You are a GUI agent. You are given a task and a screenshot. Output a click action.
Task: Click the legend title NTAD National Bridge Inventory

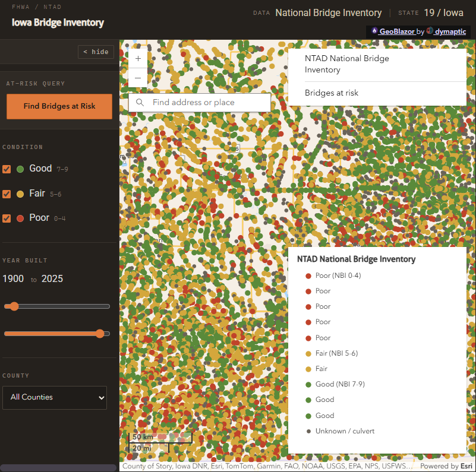click(x=356, y=259)
